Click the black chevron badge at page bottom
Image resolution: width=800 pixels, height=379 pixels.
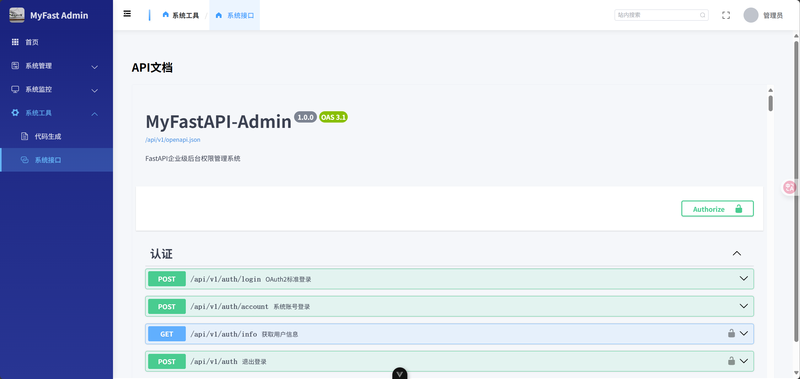[x=400, y=373]
